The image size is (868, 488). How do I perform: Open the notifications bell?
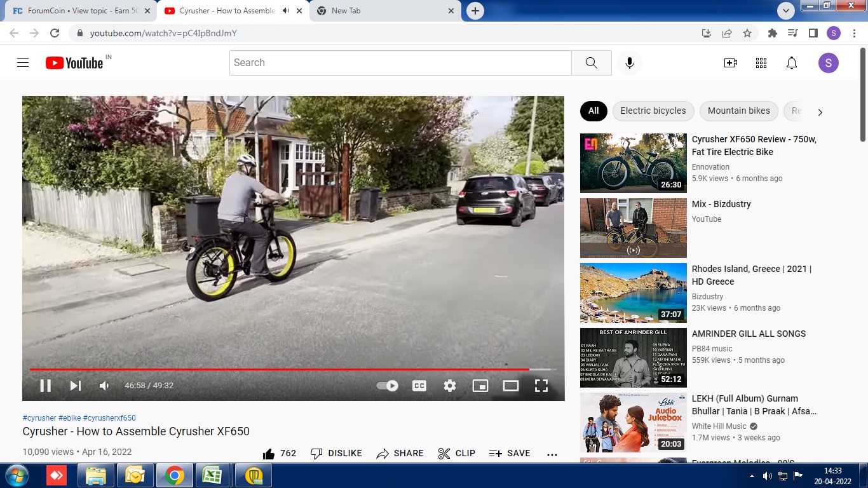click(792, 63)
